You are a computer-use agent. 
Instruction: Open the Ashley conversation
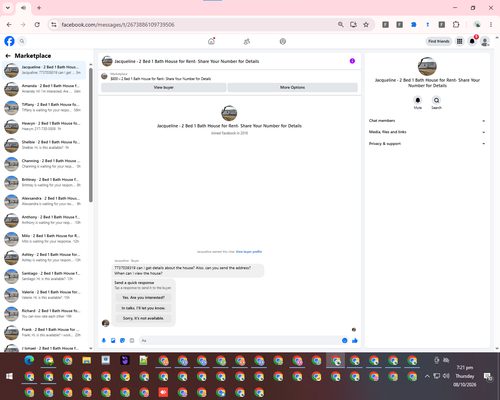point(44,257)
